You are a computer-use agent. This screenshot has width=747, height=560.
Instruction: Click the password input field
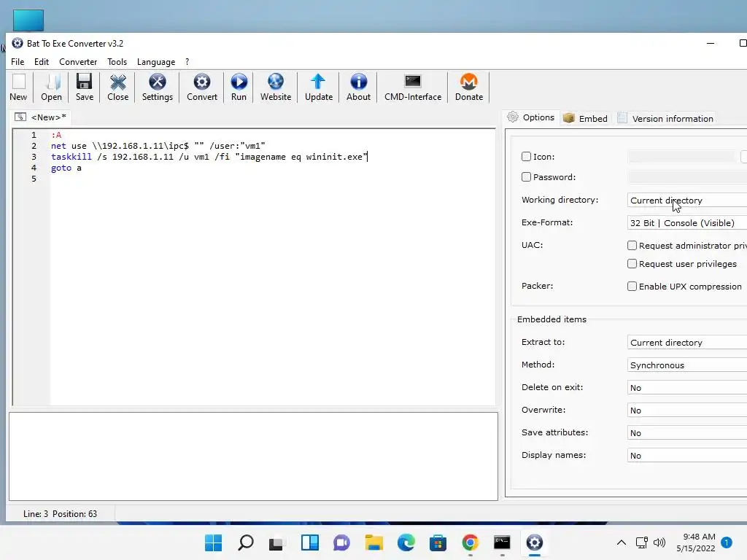click(687, 177)
